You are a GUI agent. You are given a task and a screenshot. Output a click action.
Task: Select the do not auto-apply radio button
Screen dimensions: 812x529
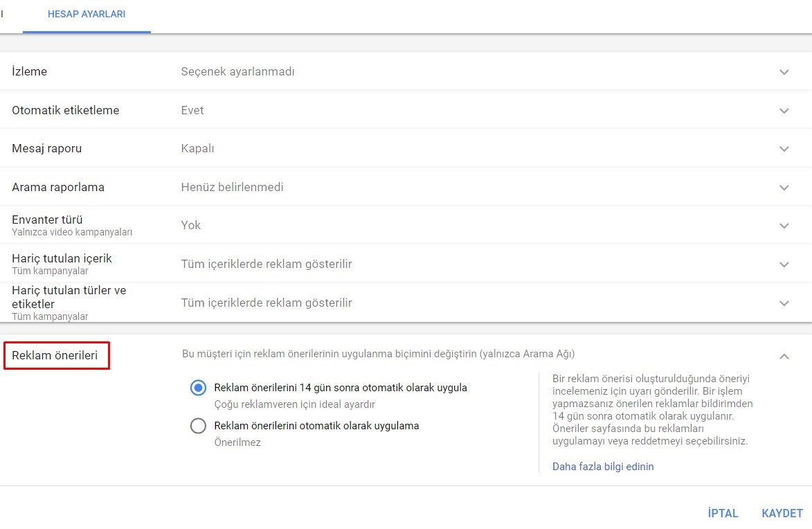pyautogui.click(x=198, y=426)
